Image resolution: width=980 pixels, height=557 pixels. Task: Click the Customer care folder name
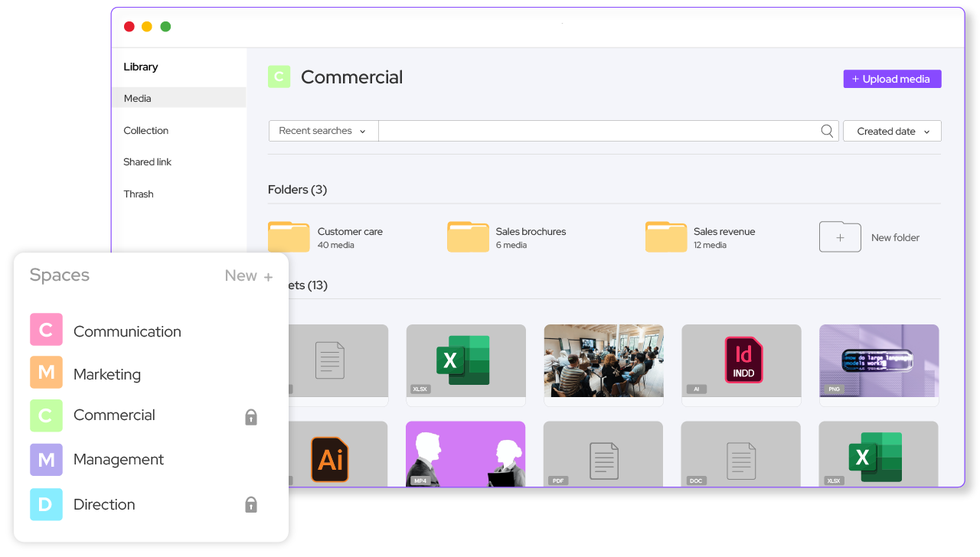[350, 232]
